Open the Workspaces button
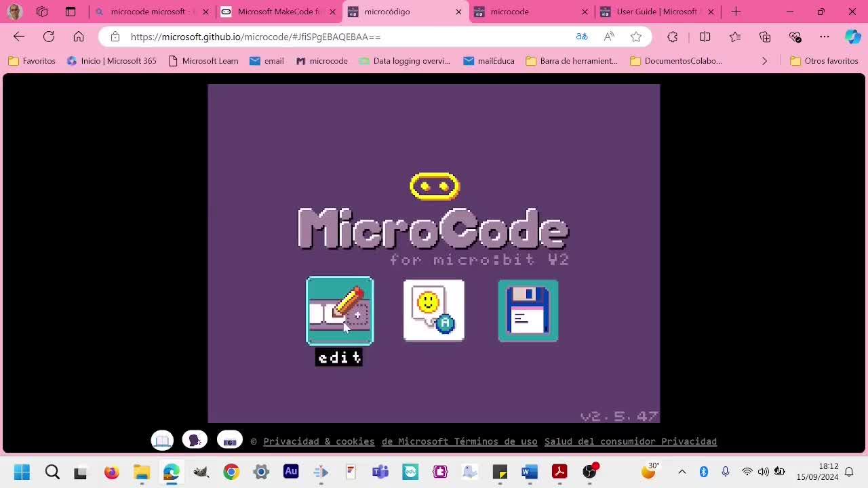The height and width of the screenshot is (488, 868). [x=42, y=12]
